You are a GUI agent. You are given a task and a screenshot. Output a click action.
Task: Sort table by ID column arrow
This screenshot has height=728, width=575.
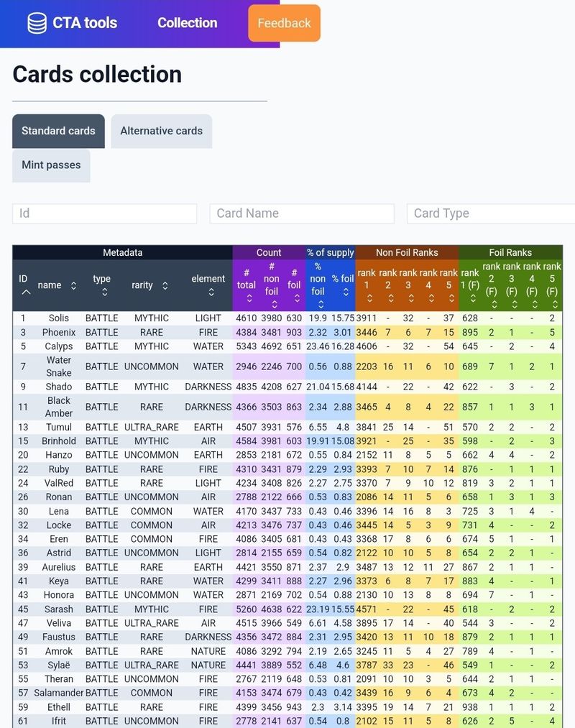[x=26, y=292]
